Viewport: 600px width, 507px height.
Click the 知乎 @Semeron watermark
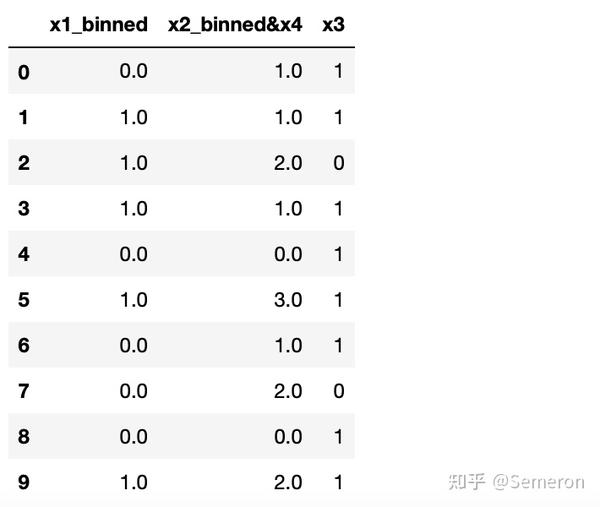click(516, 482)
